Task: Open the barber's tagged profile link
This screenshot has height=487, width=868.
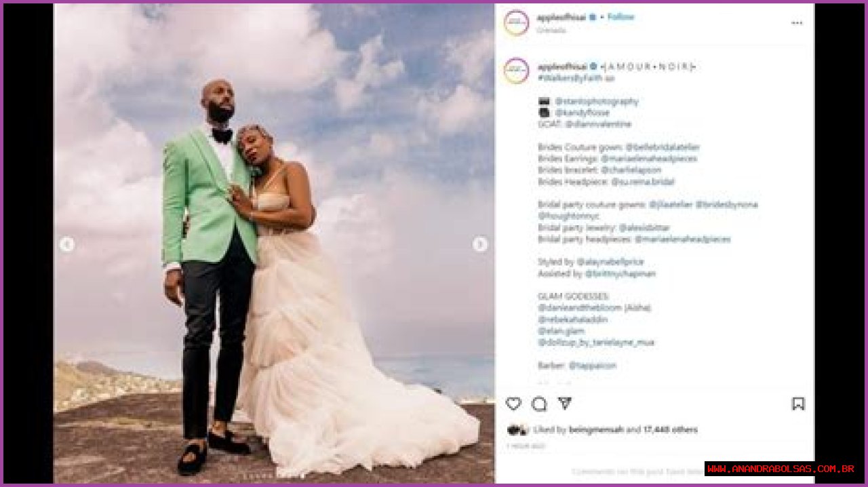Action: coord(593,365)
